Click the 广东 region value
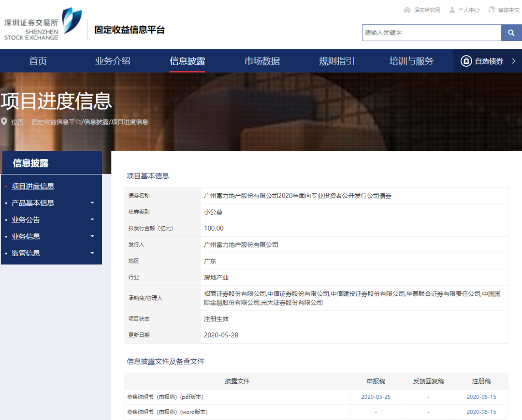Screen dimensions: 522x420 (210, 261)
